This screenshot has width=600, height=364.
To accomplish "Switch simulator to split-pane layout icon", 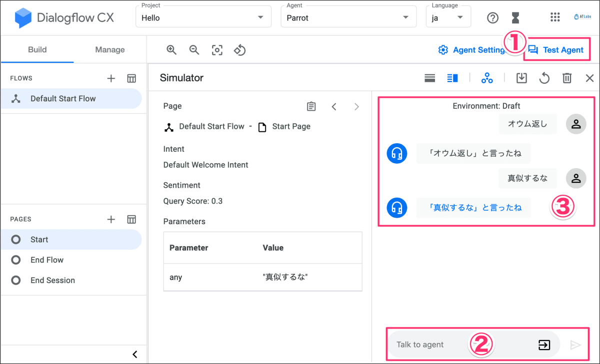I will [452, 78].
